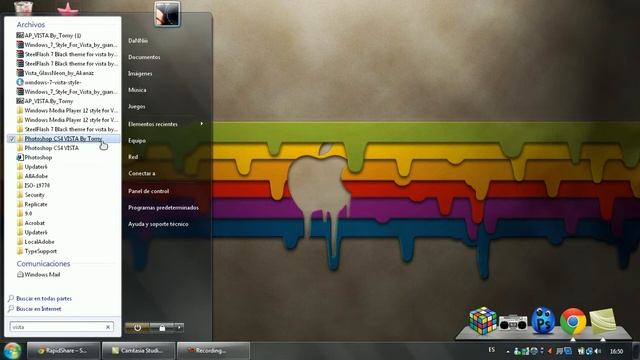Open Música in Start menu

coord(137,90)
